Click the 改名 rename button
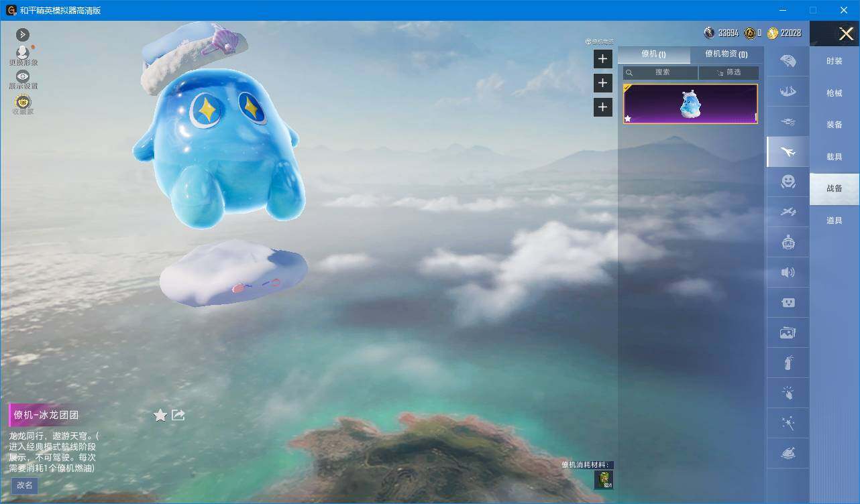Image resolution: width=860 pixels, height=504 pixels. (x=24, y=485)
